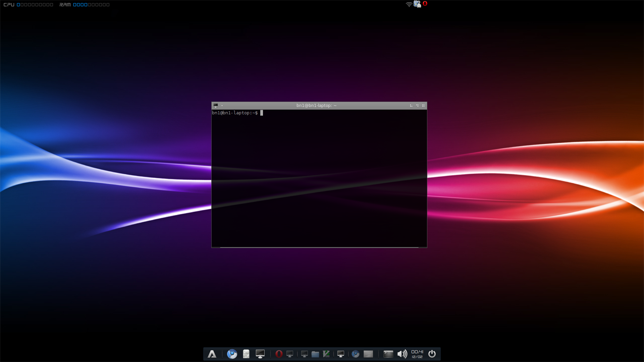Open the Wi-Fi network tray menu
The height and width of the screenshot is (362, 644).
(409, 4)
